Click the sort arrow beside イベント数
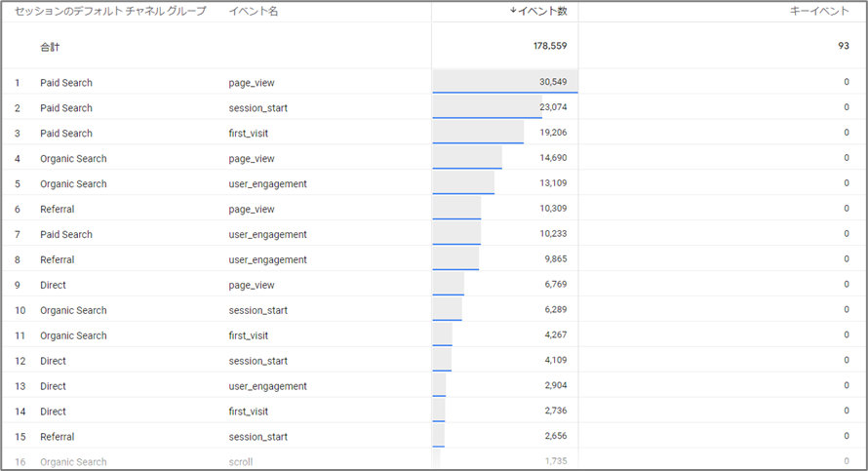 coord(514,11)
